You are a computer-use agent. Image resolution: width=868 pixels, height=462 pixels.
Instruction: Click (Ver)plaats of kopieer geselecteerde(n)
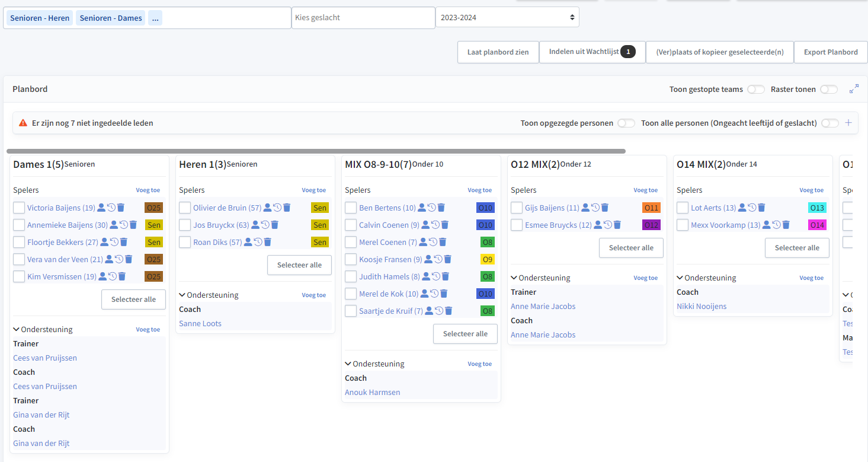click(720, 52)
